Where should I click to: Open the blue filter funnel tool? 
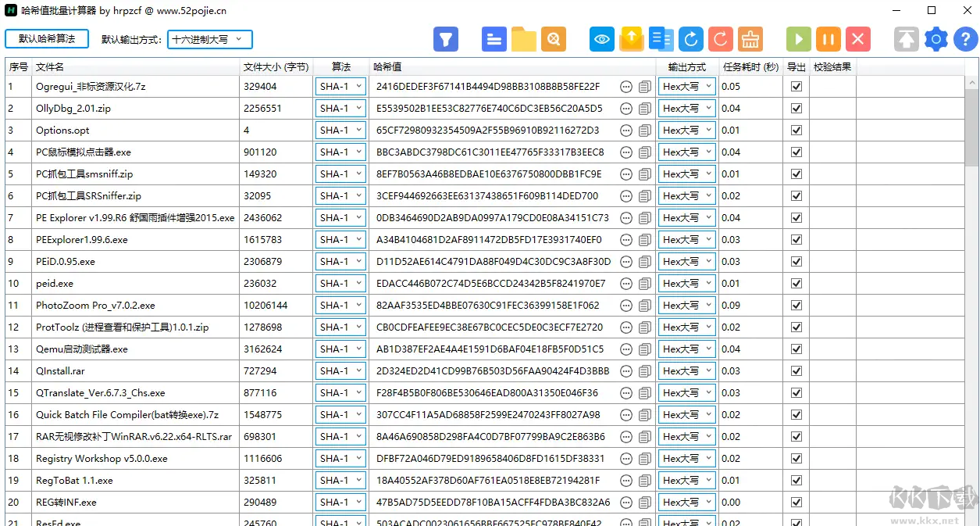pyautogui.click(x=445, y=39)
